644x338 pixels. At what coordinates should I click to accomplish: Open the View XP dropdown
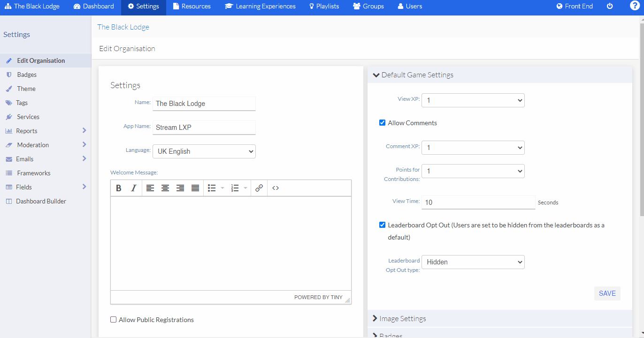click(x=473, y=100)
